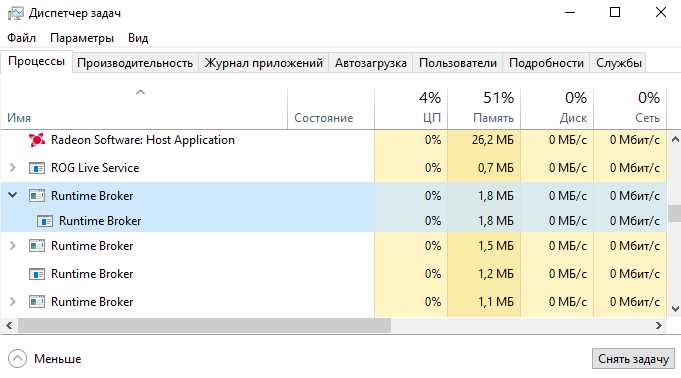
Task: Click the sort arrow above the Имя column
Action: click(140, 92)
